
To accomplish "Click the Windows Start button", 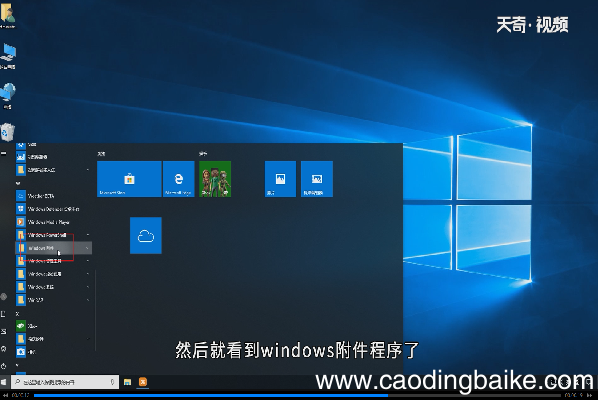I will tap(4, 382).
